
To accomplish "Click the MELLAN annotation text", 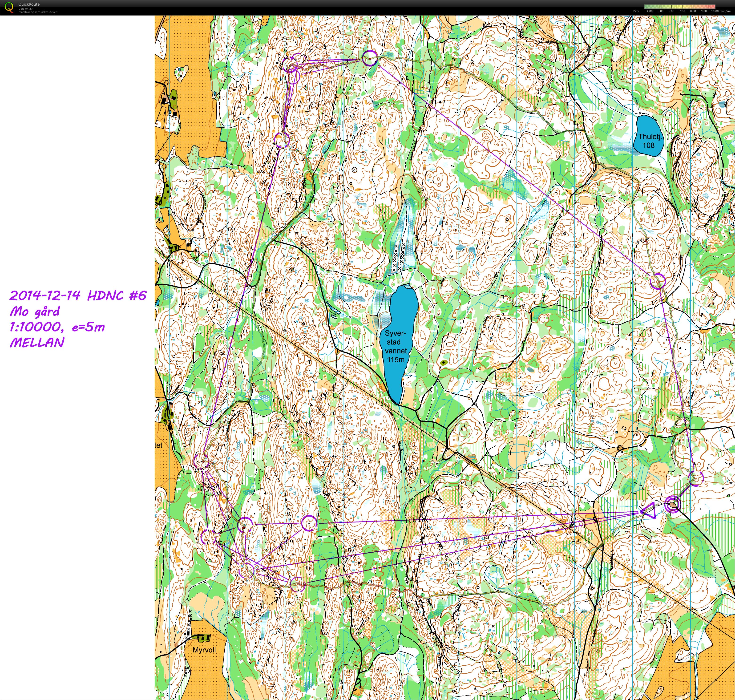I will [x=37, y=343].
